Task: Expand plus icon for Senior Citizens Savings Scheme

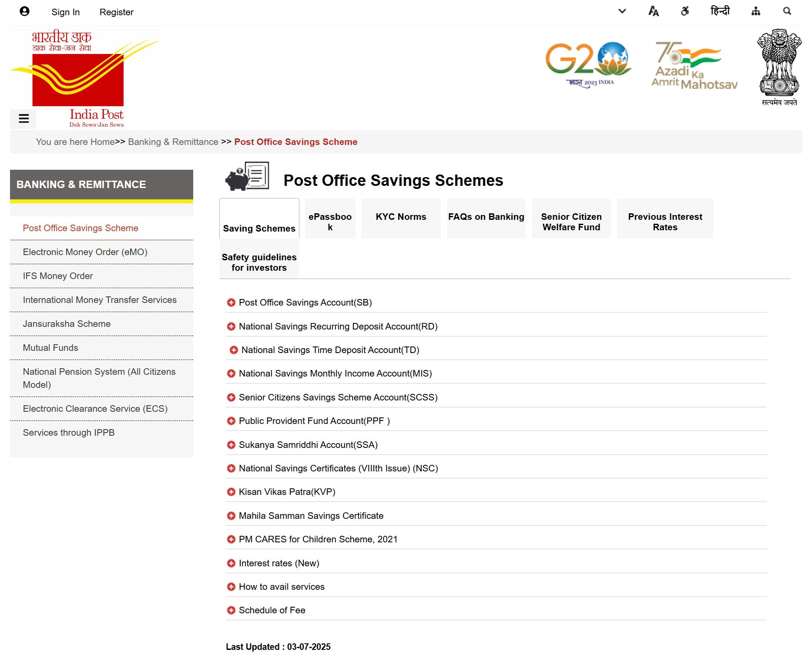Action: point(231,397)
